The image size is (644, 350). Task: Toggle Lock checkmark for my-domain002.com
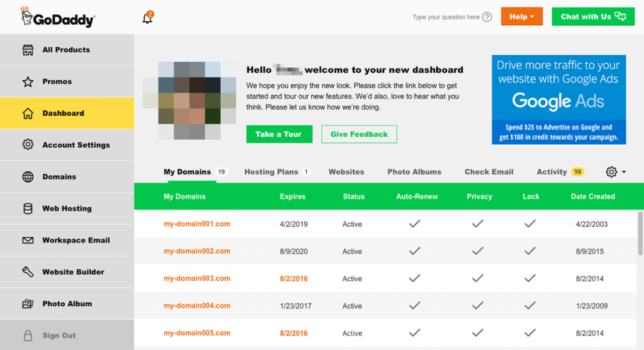(x=530, y=251)
